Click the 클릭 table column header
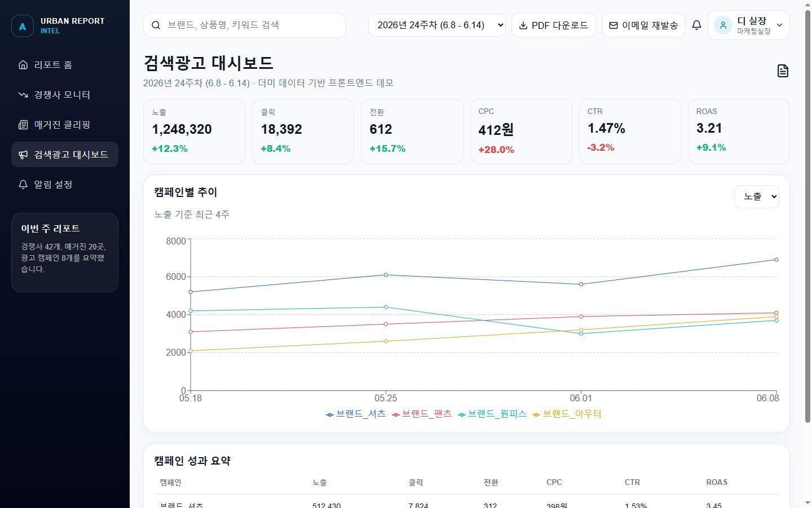 416,483
